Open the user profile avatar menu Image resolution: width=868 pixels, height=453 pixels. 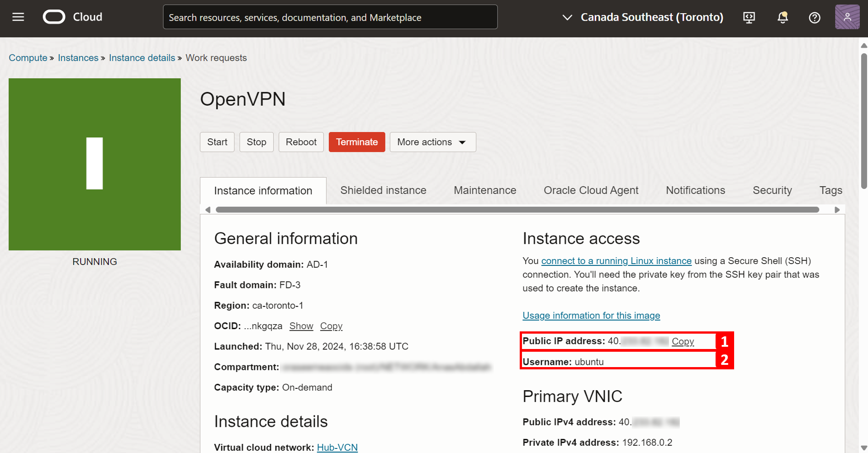coord(847,17)
